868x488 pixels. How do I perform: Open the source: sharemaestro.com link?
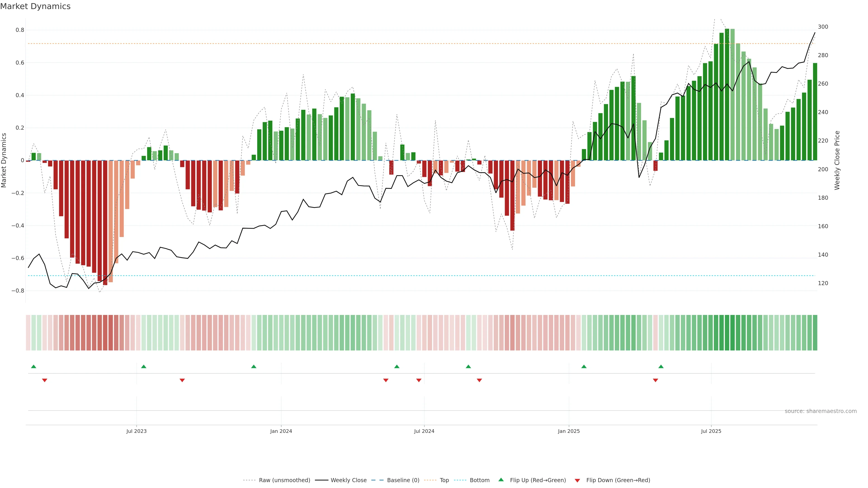click(x=821, y=411)
